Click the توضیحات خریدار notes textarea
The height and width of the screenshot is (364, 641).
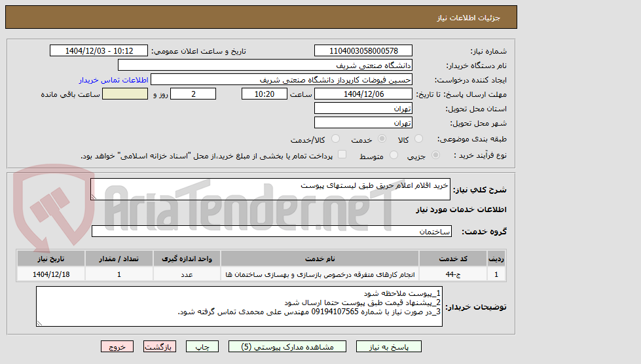239,306
